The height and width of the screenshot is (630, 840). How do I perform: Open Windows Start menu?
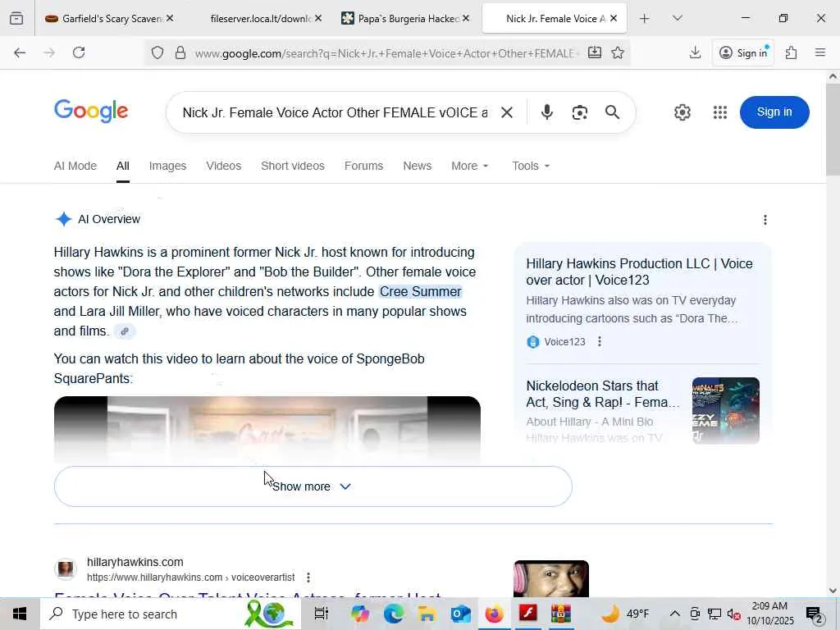coord(20,614)
